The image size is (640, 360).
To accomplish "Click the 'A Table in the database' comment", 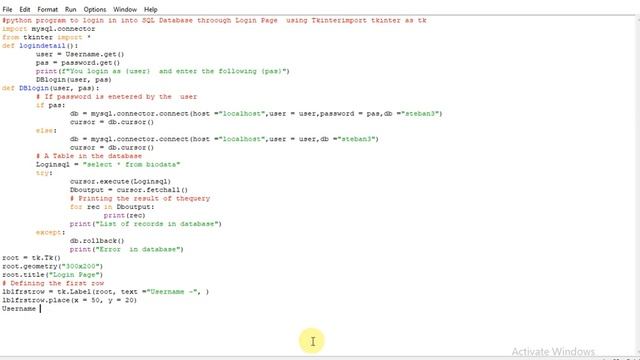I will coord(89,156).
